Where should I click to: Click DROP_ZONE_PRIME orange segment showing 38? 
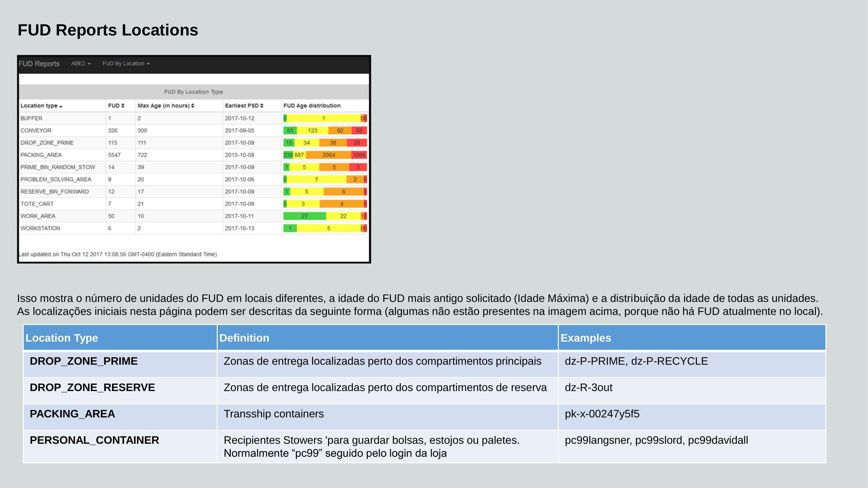coord(333,143)
